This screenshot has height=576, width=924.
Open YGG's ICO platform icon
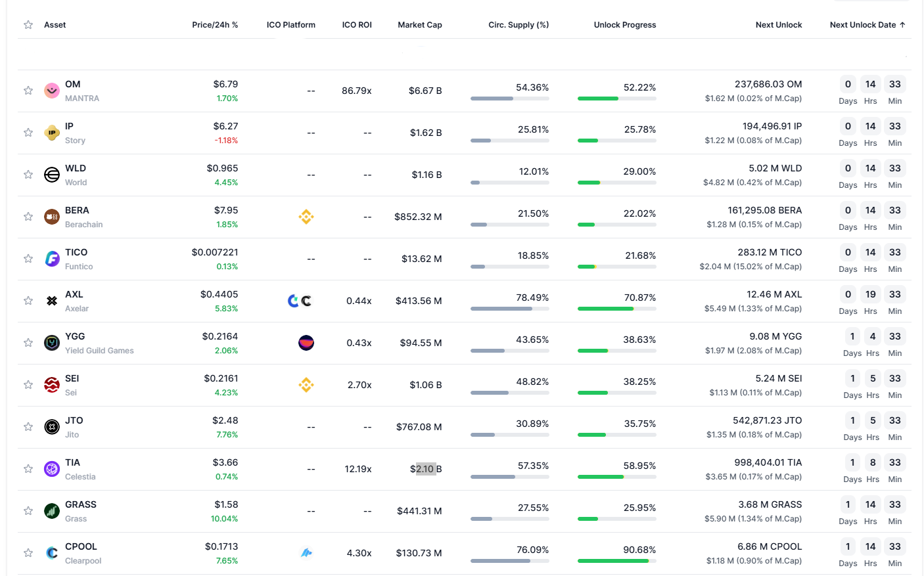(306, 343)
